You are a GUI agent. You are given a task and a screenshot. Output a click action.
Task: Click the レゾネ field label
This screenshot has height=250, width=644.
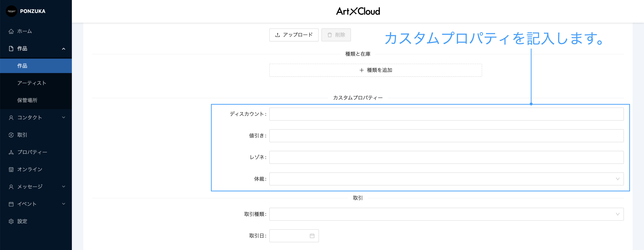(258, 157)
